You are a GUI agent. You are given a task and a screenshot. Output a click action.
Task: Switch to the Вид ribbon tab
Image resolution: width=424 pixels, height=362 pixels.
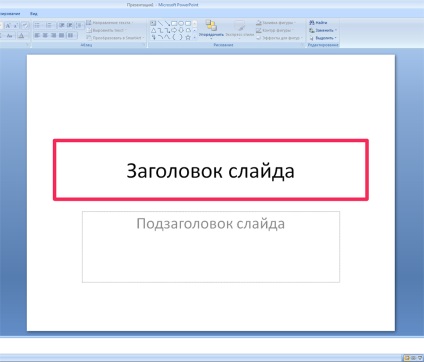[x=34, y=14]
